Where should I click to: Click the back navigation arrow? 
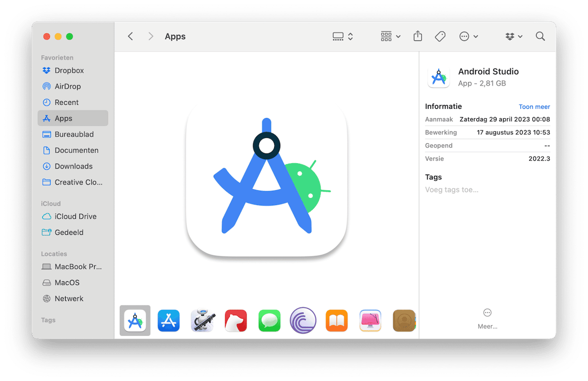coord(130,36)
